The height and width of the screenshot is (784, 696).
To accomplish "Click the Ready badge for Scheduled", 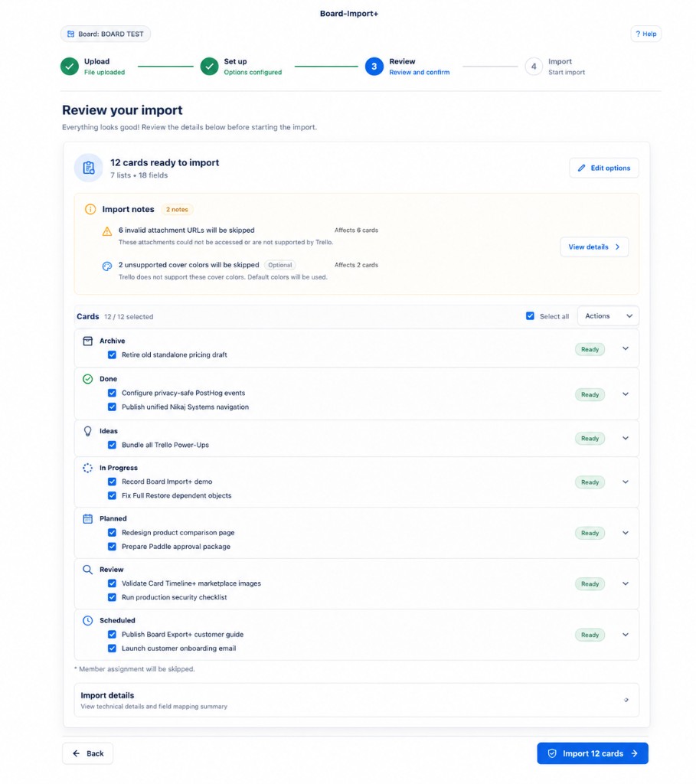I will [590, 635].
